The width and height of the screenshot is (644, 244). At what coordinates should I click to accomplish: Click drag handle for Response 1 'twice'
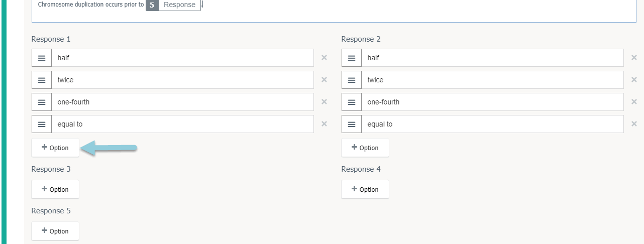pyautogui.click(x=42, y=80)
